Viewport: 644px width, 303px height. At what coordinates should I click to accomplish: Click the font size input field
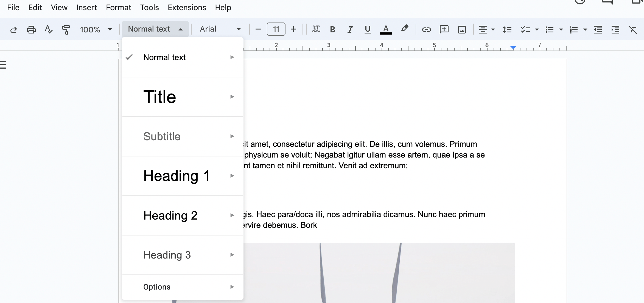tap(276, 29)
